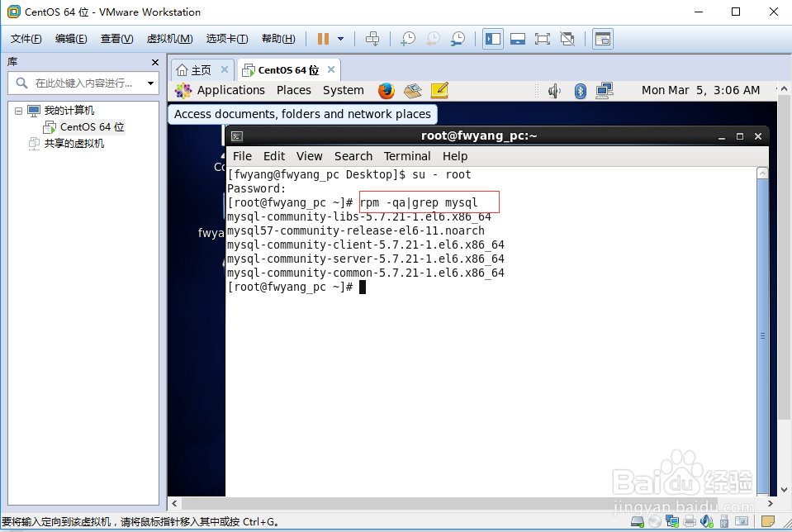Open the GNOME System menu
This screenshot has height=532, width=792.
pyautogui.click(x=343, y=90)
